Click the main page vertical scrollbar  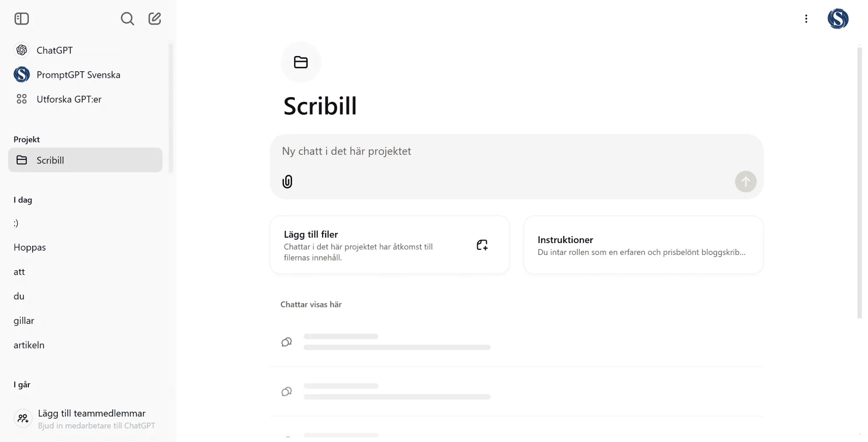pyautogui.click(x=859, y=182)
